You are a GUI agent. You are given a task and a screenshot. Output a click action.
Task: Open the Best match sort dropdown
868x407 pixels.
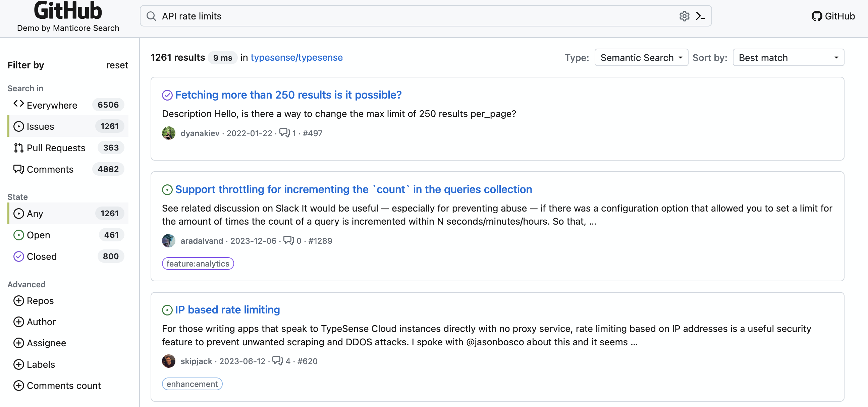tap(788, 58)
